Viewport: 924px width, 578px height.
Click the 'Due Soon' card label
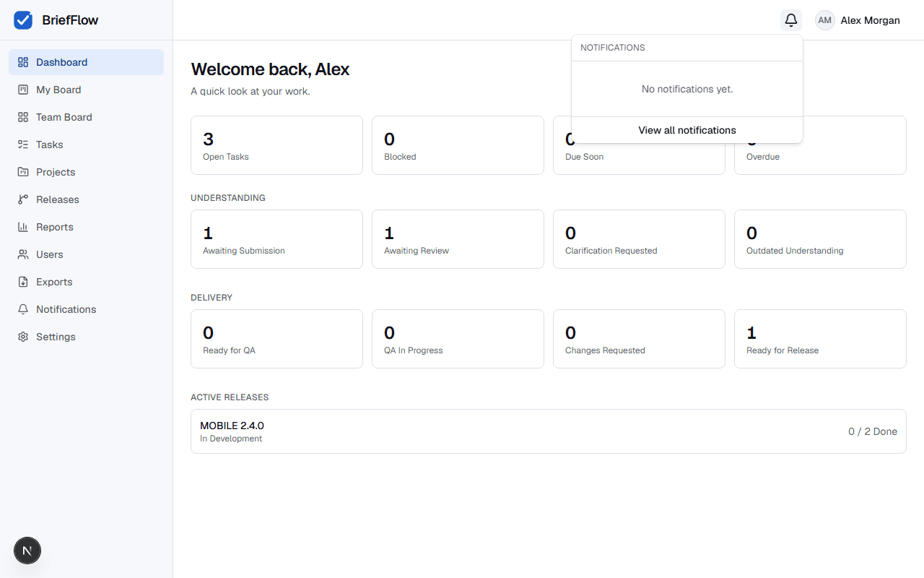pyautogui.click(x=584, y=157)
